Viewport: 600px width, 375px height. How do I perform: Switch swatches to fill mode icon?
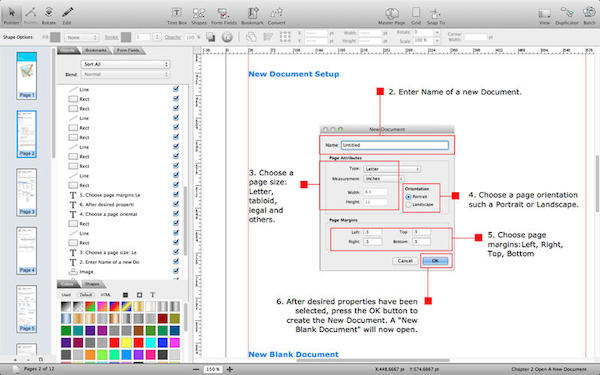125,295
